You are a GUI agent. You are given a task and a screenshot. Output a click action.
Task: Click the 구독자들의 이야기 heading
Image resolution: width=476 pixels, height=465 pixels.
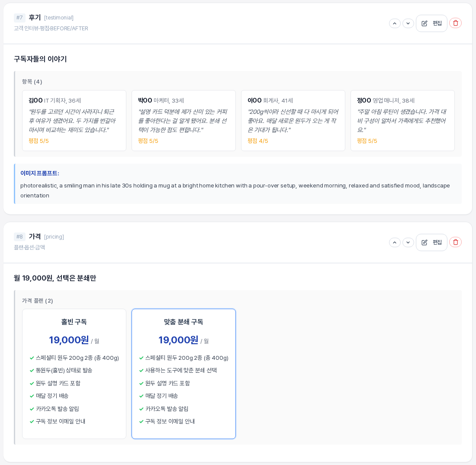click(40, 59)
